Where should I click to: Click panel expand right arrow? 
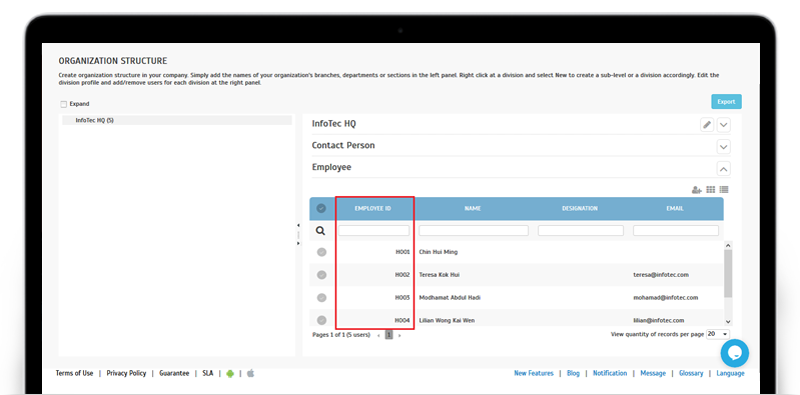coord(298,243)
